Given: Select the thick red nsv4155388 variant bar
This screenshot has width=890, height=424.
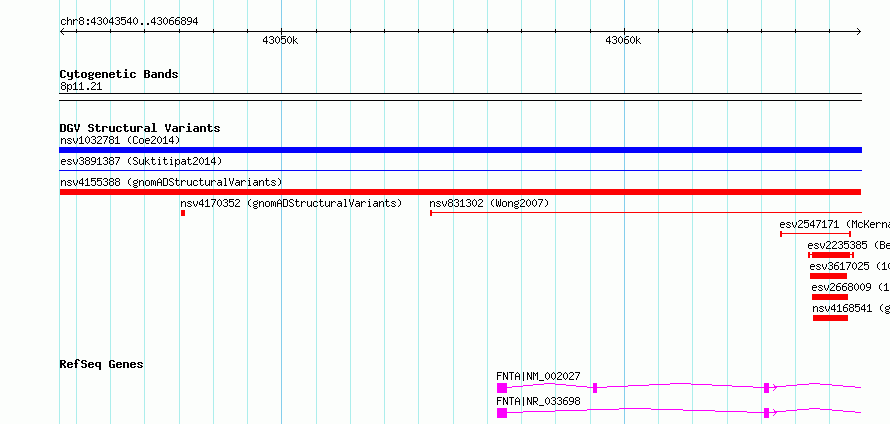Looking at the screenshot, I should tap(460, 192).
